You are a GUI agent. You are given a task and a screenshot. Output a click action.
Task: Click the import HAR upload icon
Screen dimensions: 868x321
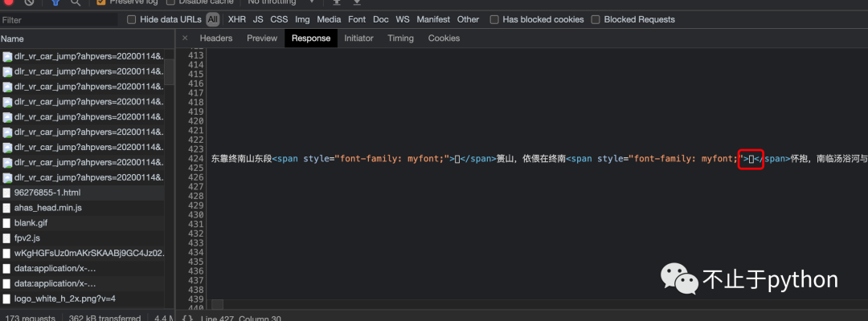(338, 2)
